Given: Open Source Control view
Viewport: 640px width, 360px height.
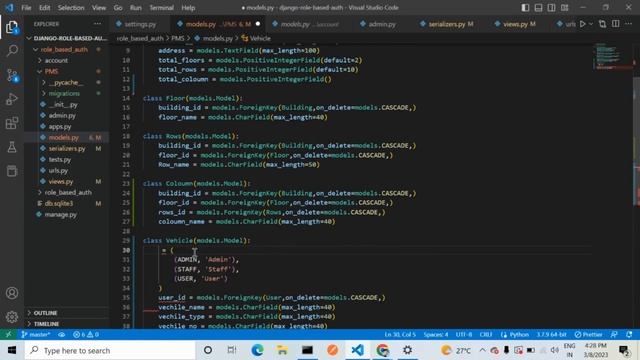Looking at the screenshot, I should coord(12,75).
